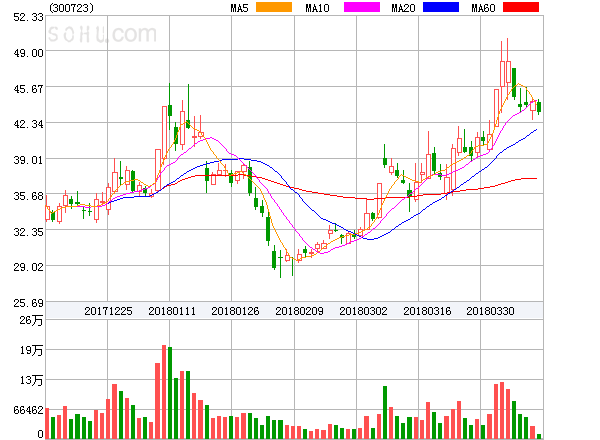Screen dimensions: 600x440
Task: Click the 39.01 price axis label
Action: tap(28, 160)
